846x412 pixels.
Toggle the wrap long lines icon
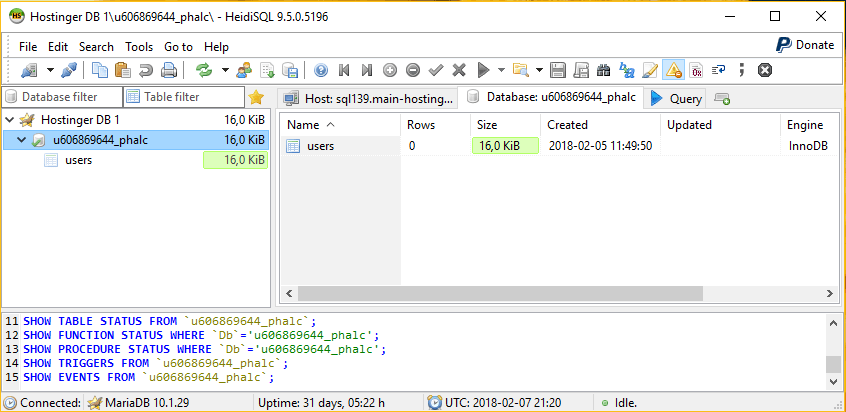719,70
